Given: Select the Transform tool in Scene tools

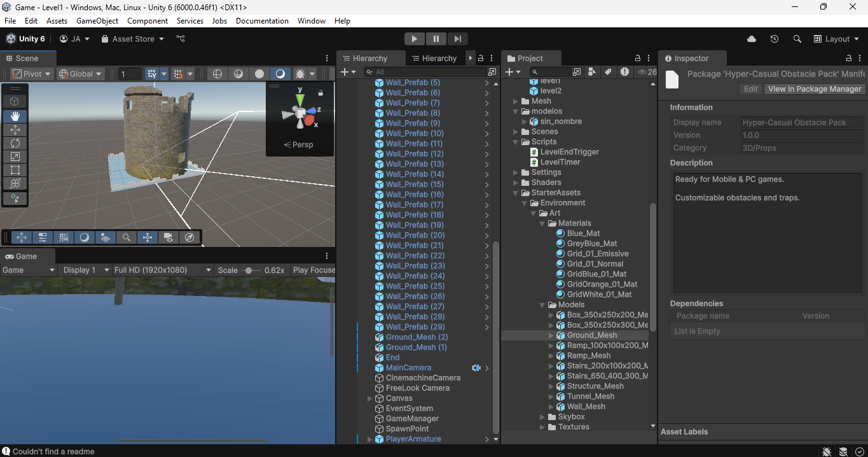Looking at the screenshot, I should 15,183.
